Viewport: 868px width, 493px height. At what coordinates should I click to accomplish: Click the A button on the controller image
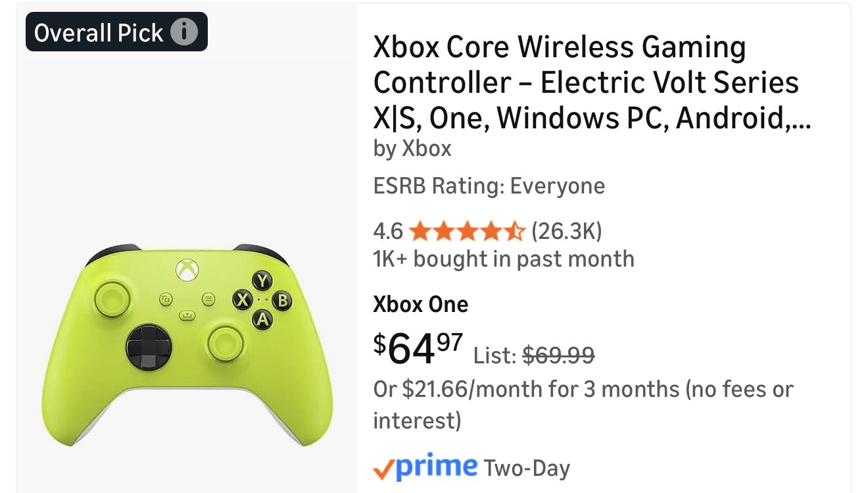[x=263, y=321]
